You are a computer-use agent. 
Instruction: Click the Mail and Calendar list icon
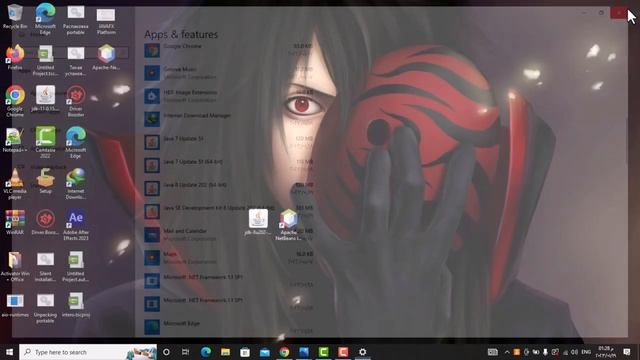pos(152,234)
